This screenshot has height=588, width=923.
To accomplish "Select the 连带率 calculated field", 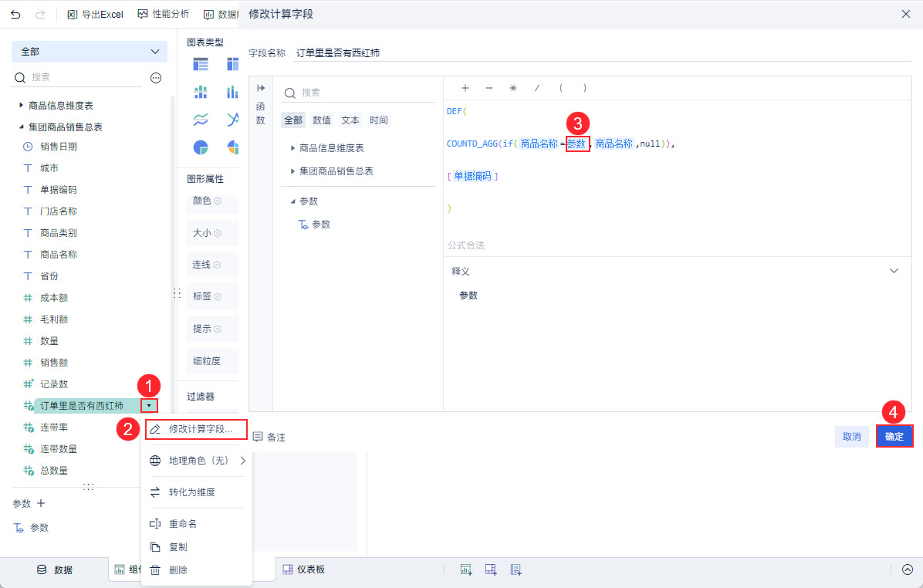I will (x=53, y=427).
